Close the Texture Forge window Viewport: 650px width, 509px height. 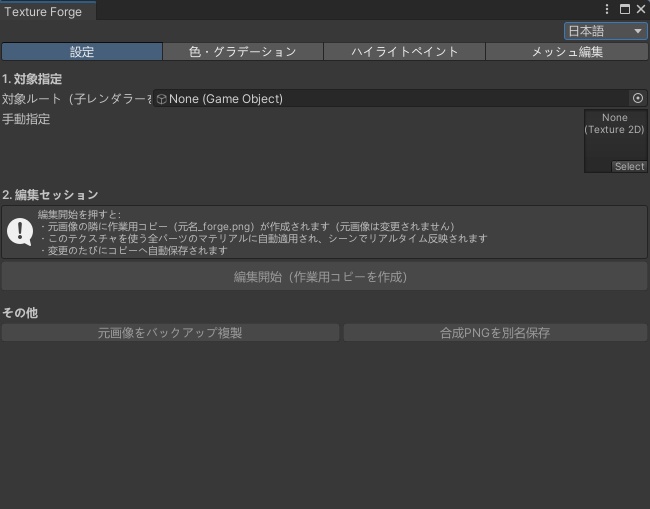(641, 9)
